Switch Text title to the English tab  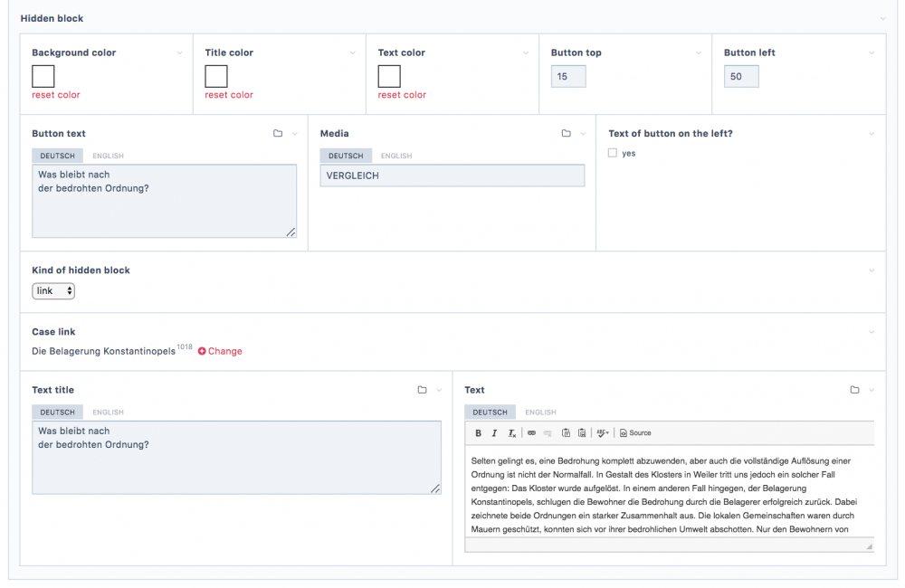click(x=108, y=413)
